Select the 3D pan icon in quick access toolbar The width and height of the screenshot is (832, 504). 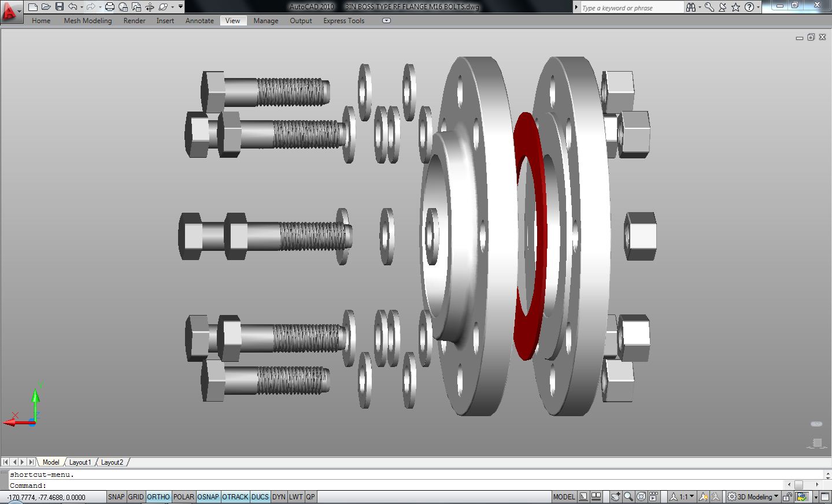click(x=150, y=7)
